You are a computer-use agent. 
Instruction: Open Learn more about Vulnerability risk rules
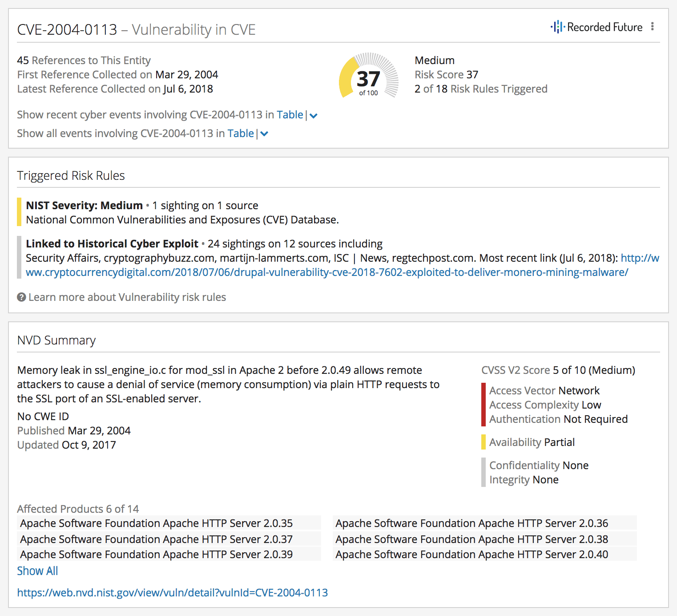pyautogui.click(x=127, y=297)
